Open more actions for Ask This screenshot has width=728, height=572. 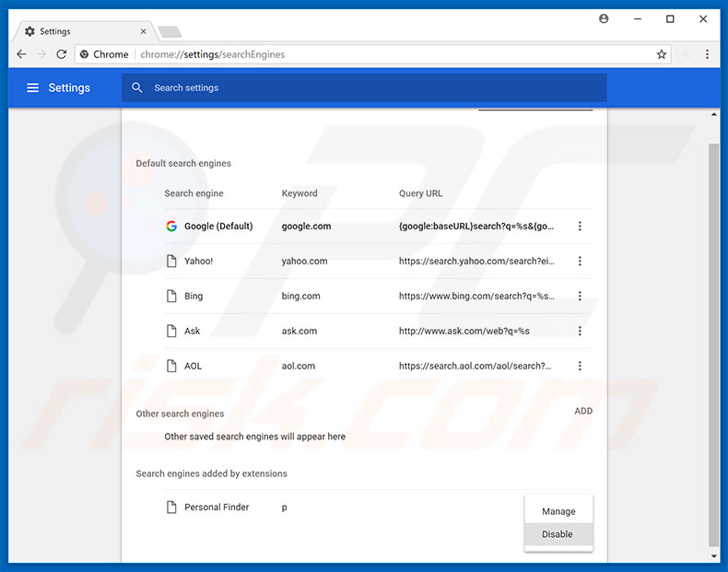click(580, 331)
